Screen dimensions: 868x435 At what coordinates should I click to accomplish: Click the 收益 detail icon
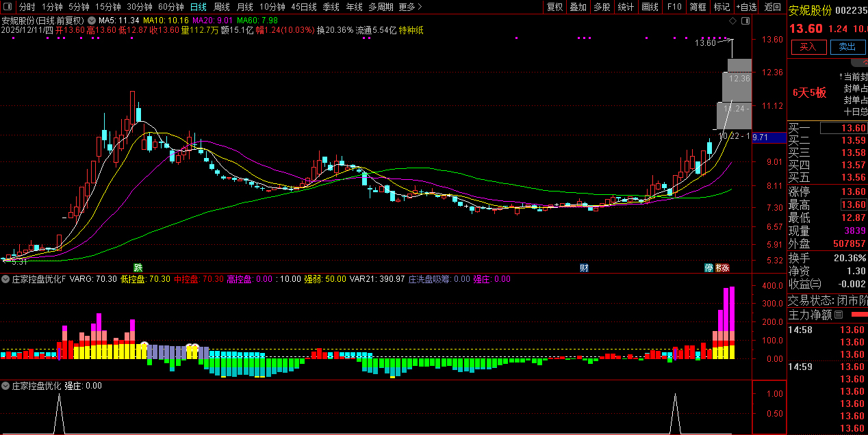815,284
